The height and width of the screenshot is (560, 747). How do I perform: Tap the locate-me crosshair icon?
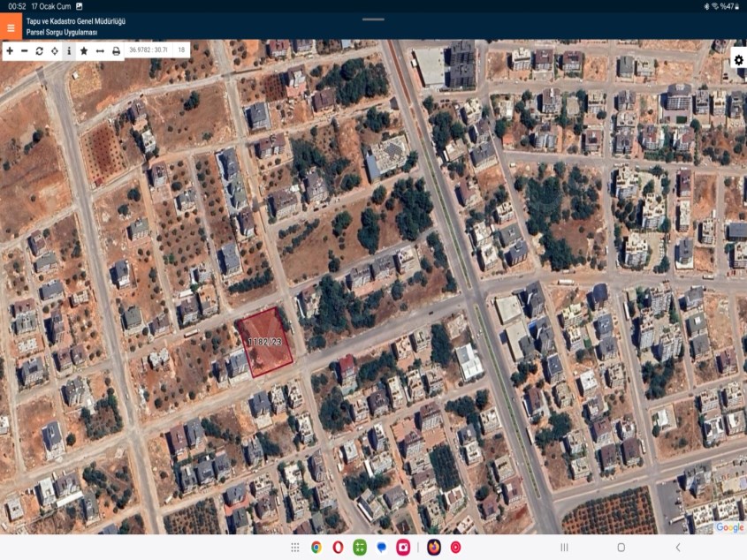[54, 51]
